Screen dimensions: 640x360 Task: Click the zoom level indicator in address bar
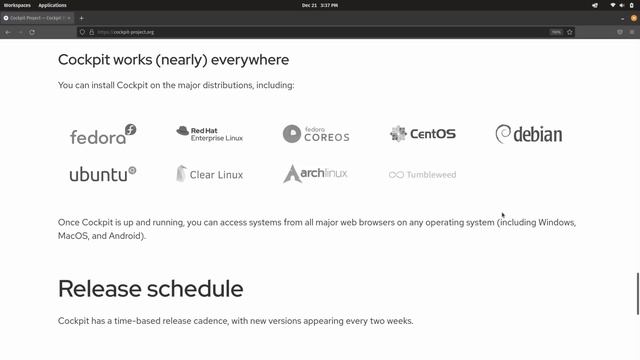pyautogui.click(x=556, y=32)
